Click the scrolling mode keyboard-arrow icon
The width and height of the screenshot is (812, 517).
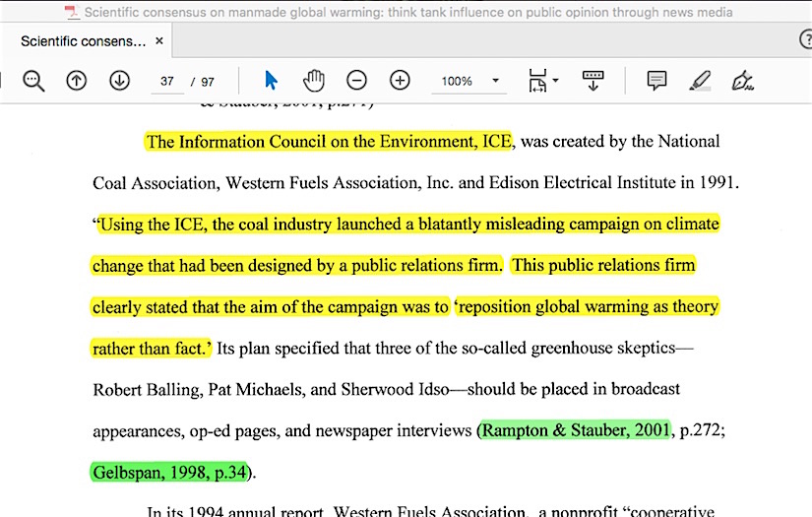(593, 81)
